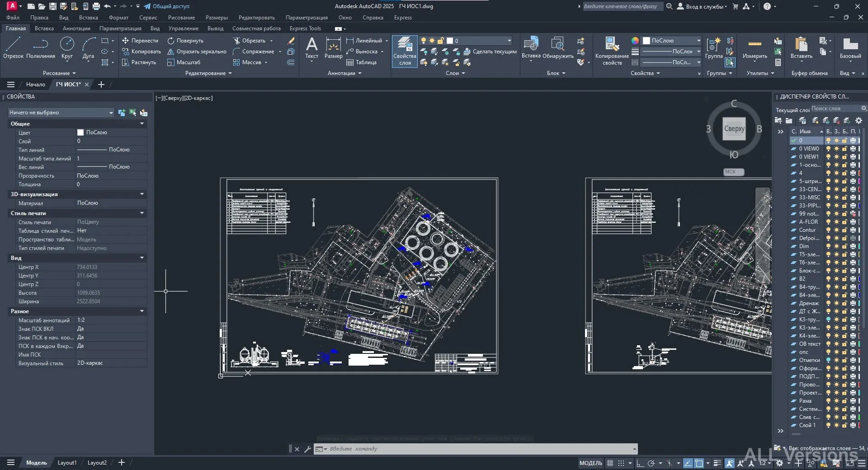Open Свойства слоя layer properties
The width and height of the screenshot is (868, 470).
coord(405,51)
